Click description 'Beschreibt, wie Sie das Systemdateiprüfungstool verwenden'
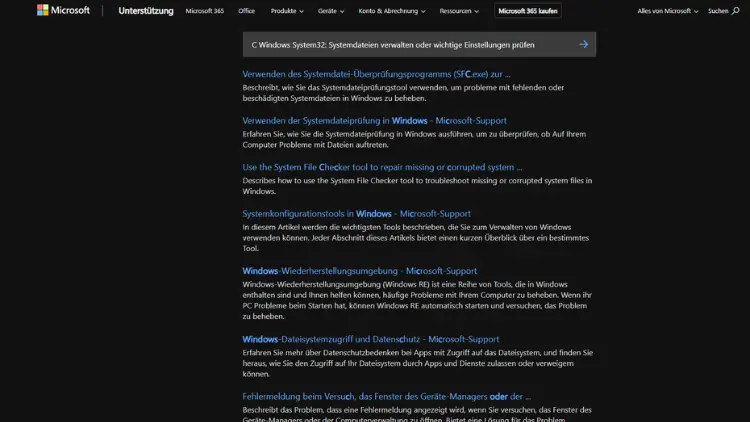 tap(403, 93)
